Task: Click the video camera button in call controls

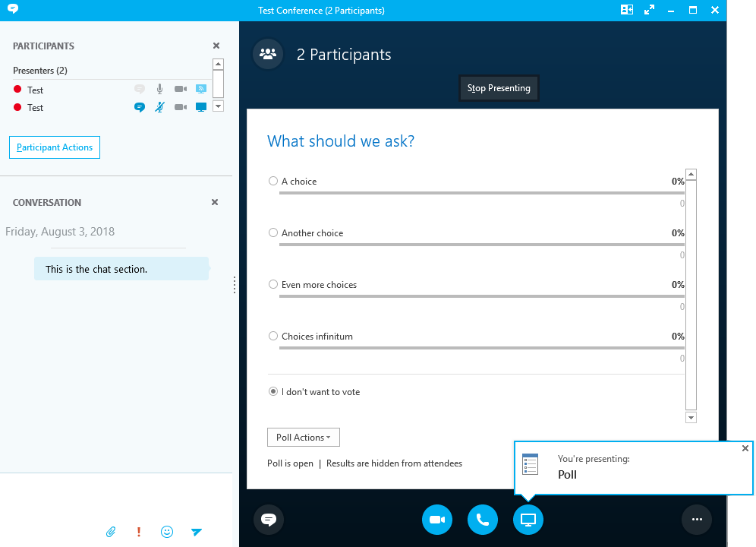Action: tap(436, 520)
